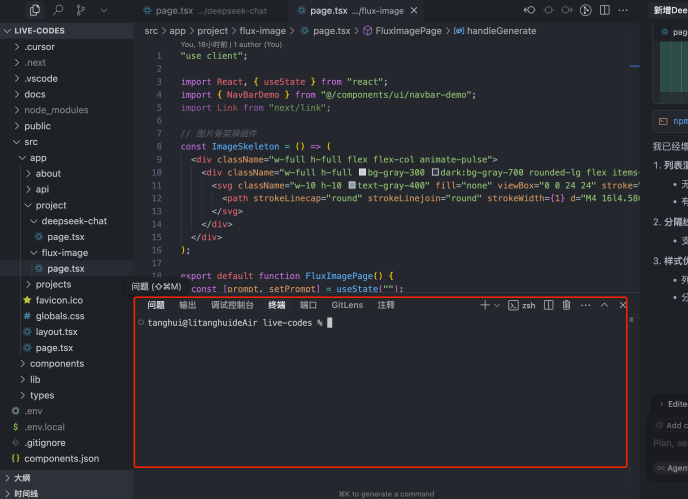Click handleGenerate in the breadcrumb
The image size is (688, 499).
tap(501, 31)
